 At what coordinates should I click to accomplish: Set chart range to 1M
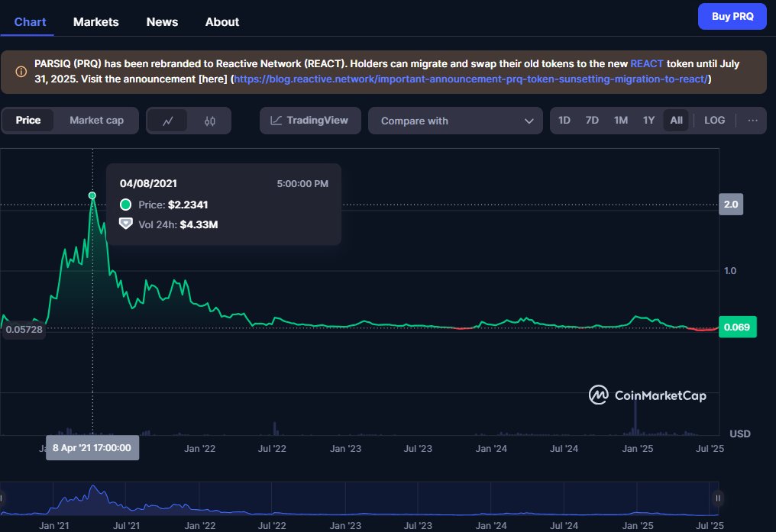[x=621, y=120]
